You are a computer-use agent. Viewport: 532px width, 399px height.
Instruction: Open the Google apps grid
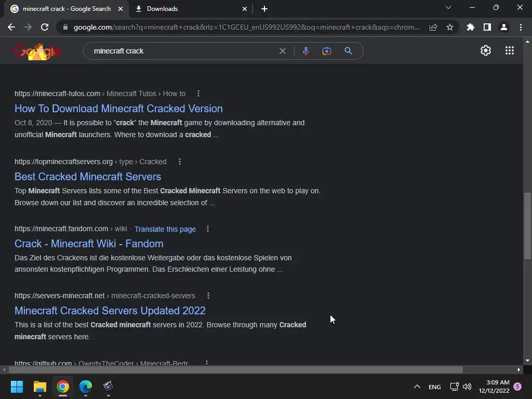(x=509, y=50)
